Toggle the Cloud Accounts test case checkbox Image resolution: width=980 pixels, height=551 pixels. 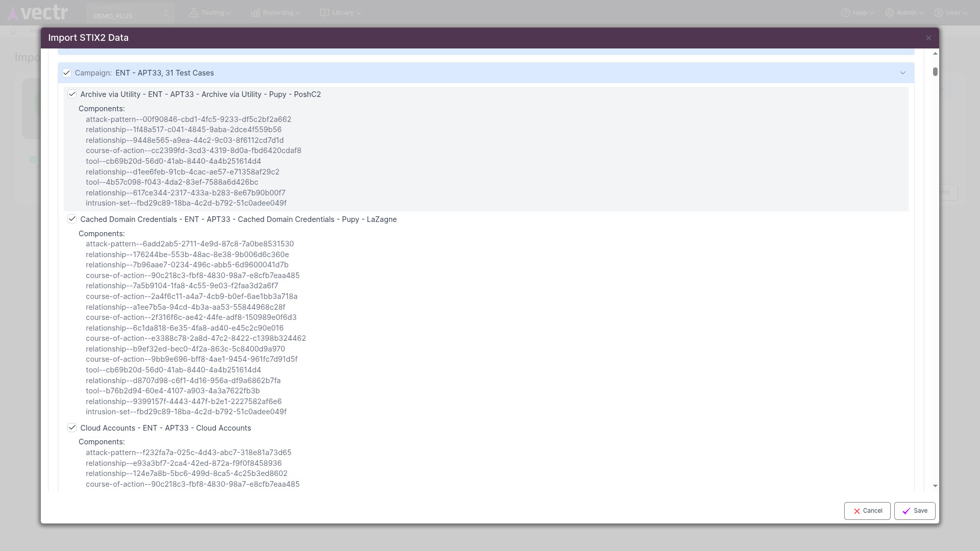pyautogui.click(x=72, y=428)
